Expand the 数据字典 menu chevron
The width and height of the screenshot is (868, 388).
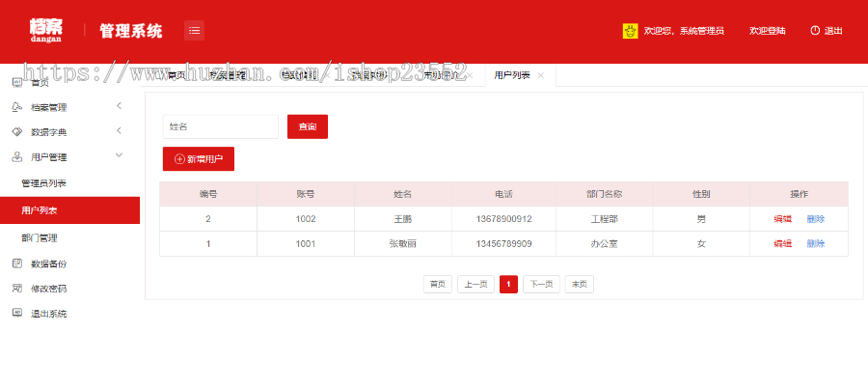pos(119,131)
